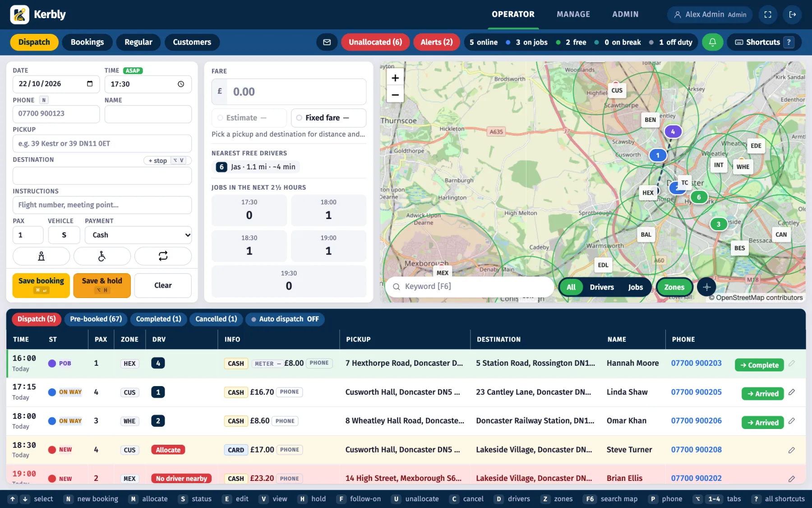Open the Regular tab
Screen dimensions: 812x508
[x=138, y=42]
